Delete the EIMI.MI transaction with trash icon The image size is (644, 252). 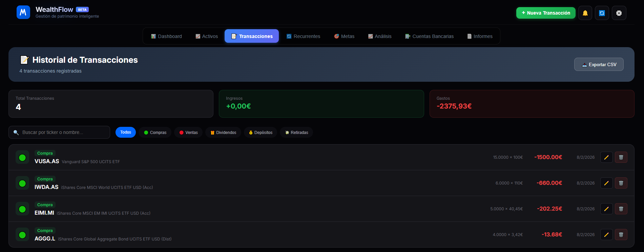point(621,209)
